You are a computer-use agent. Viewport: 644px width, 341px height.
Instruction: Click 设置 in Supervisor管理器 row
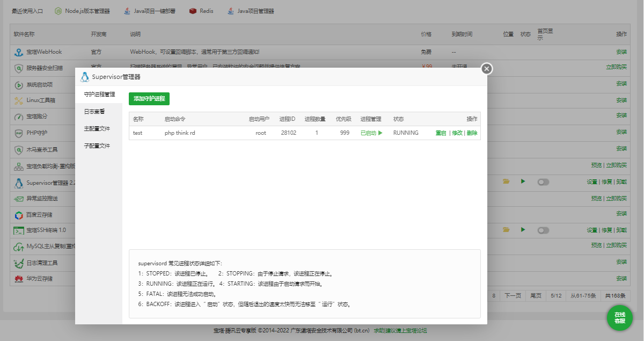(592, 182)
